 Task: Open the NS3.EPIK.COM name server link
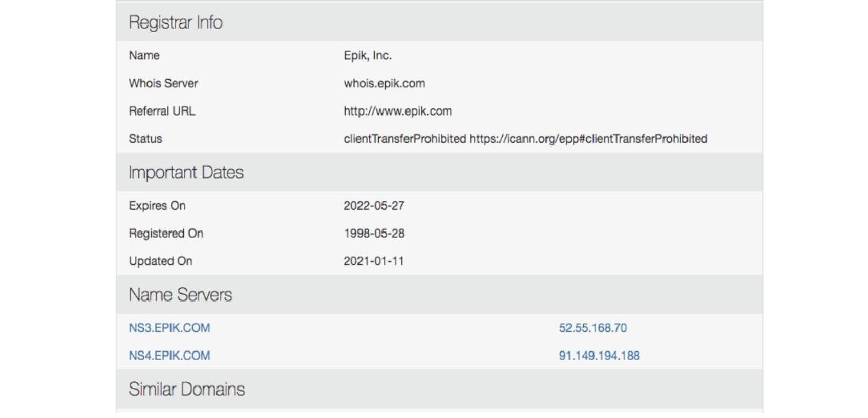click(x=169, y=328)
